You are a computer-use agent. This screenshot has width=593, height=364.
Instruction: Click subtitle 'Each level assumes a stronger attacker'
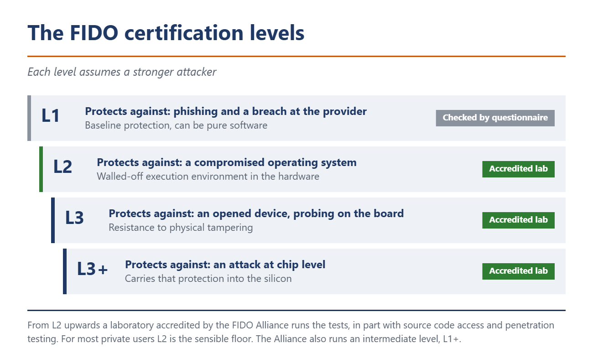[x=122, y=72]
